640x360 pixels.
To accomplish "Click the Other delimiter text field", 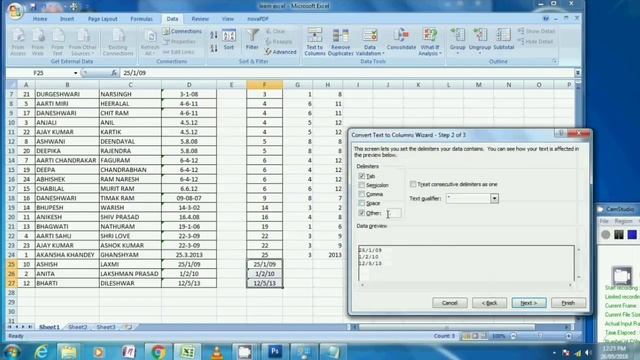I will tap(393, 213).
